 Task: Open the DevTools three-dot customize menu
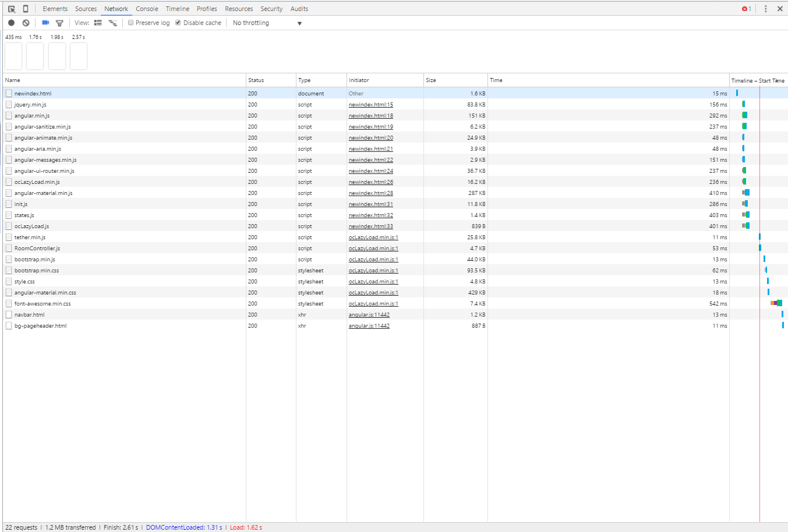[x=765, y=9]
